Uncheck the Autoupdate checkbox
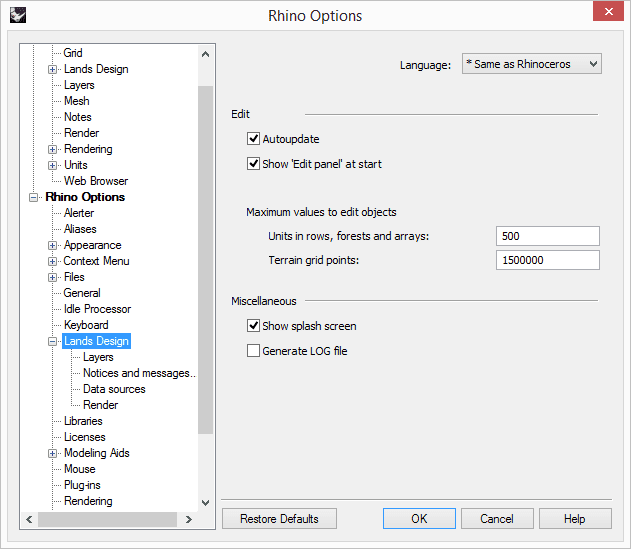 click(254, 139)
